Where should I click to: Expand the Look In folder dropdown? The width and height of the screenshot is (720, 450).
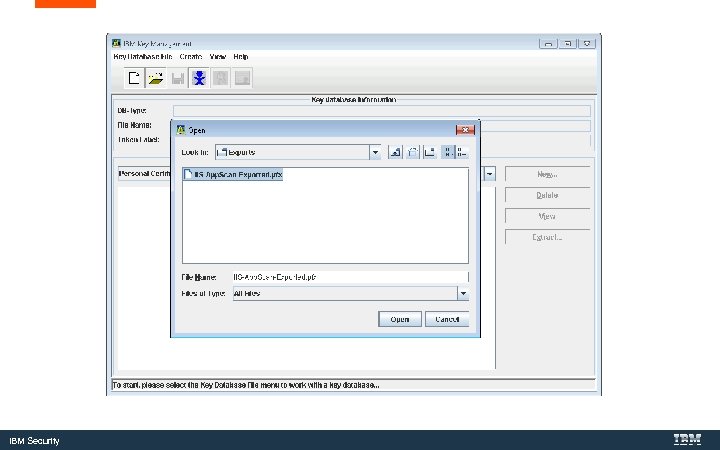pos(375,152)
